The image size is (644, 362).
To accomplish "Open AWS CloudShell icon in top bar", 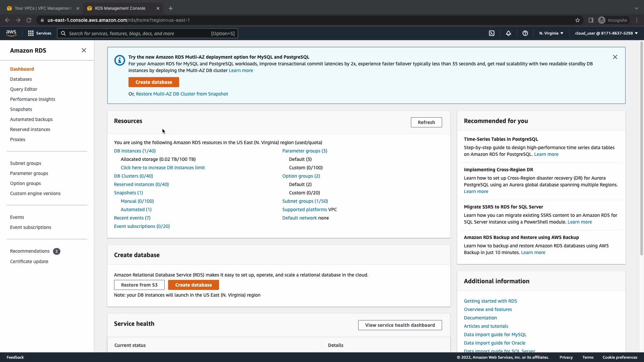I will [x=492, y=33].
